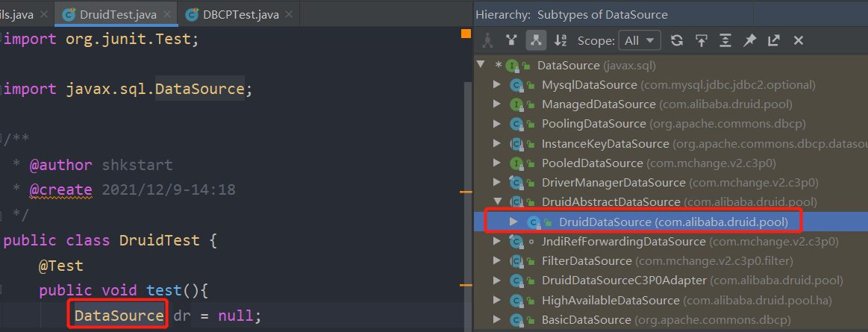Screen dimensions: 868x332
Task: Expand the InstanceKeyDataSource node
Action: 496,144
